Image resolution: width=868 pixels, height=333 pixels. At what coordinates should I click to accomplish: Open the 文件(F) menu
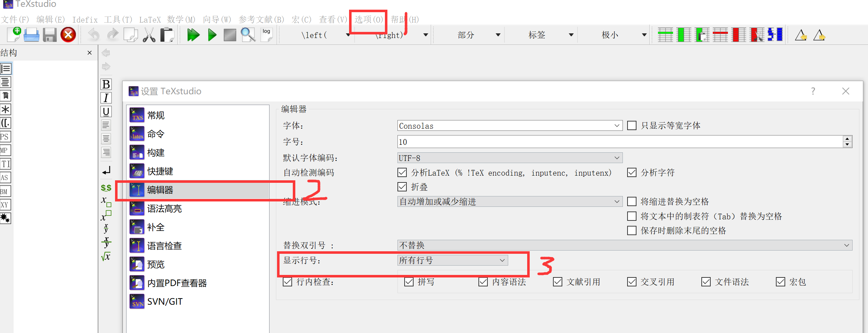(15, 19)
